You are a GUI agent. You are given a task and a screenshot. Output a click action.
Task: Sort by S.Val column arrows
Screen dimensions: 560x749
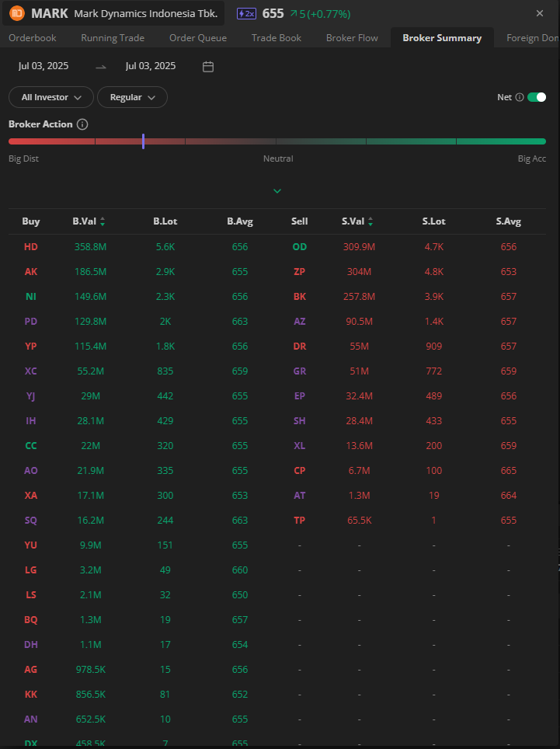pyautogui.click(x=370, y=221)
